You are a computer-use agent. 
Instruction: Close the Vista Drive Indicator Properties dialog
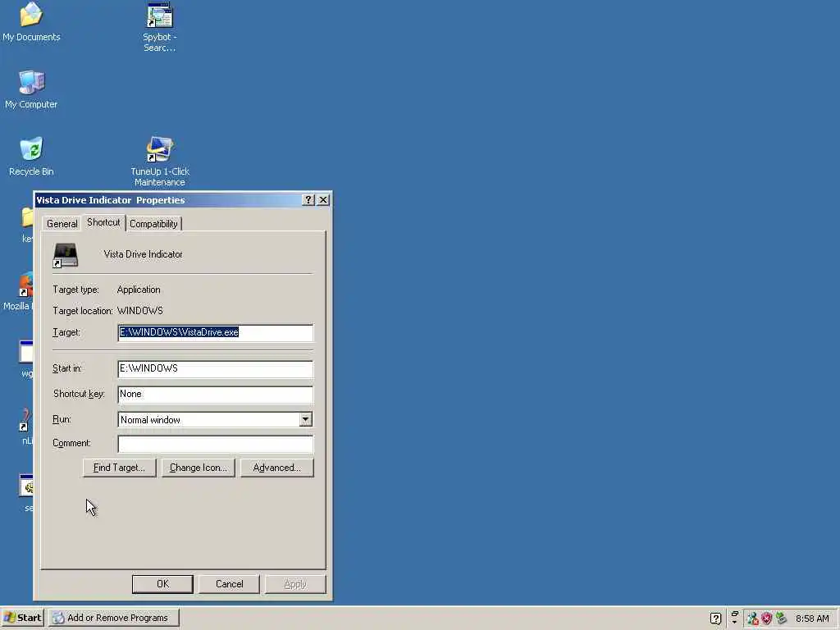[323, 200]
